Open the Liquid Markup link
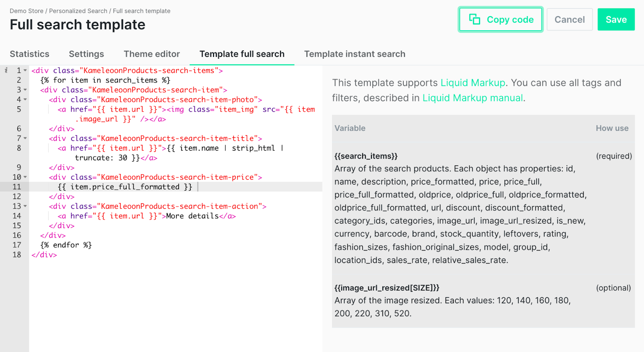 click(x=473, y=83)
